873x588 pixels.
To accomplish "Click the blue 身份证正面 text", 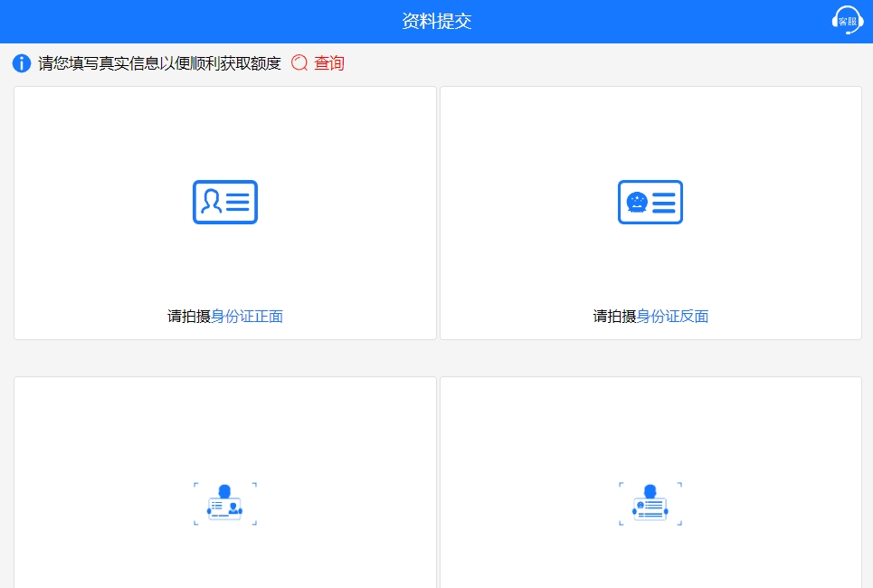I will (x=247, y=317).
